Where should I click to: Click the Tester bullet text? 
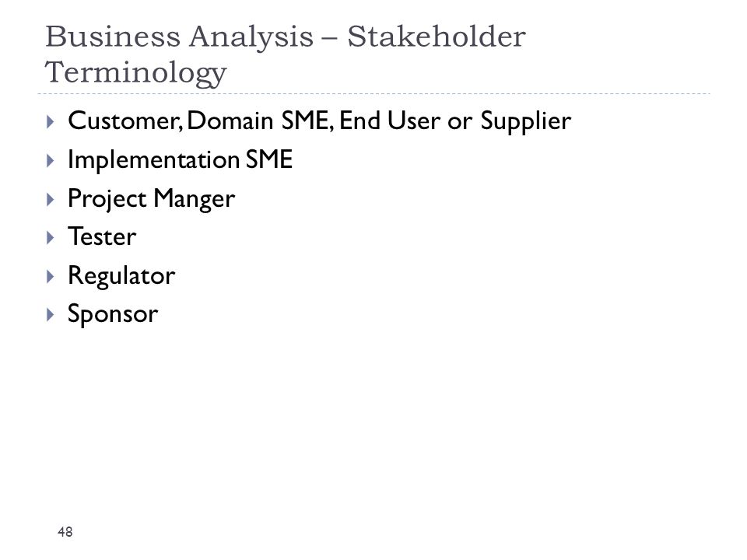pos(102,237)
